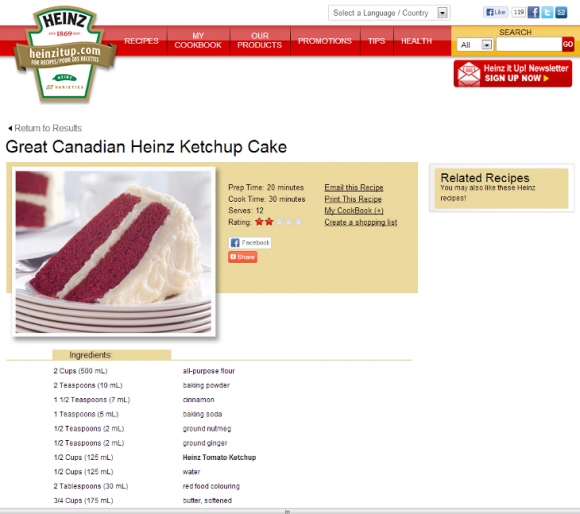Click Create a shopping list link
Image resolution: width=580 pixels, height=514 pixels.
361,222
